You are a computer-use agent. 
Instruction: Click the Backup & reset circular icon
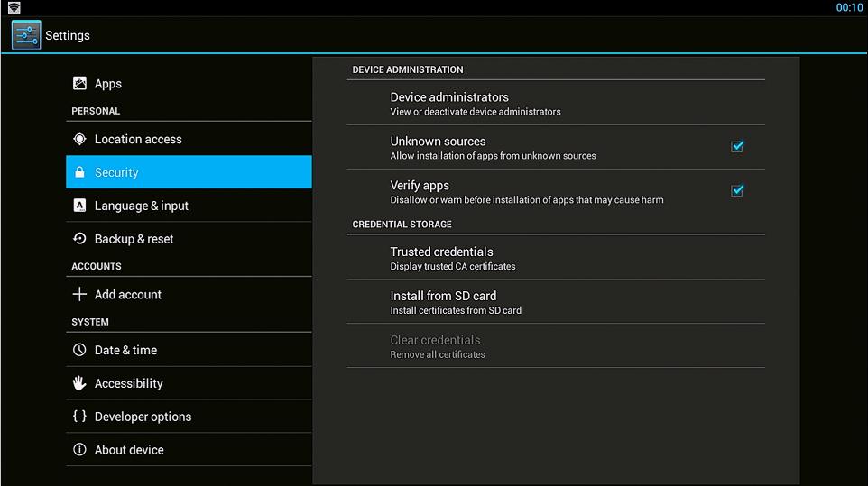click(79, 239)
